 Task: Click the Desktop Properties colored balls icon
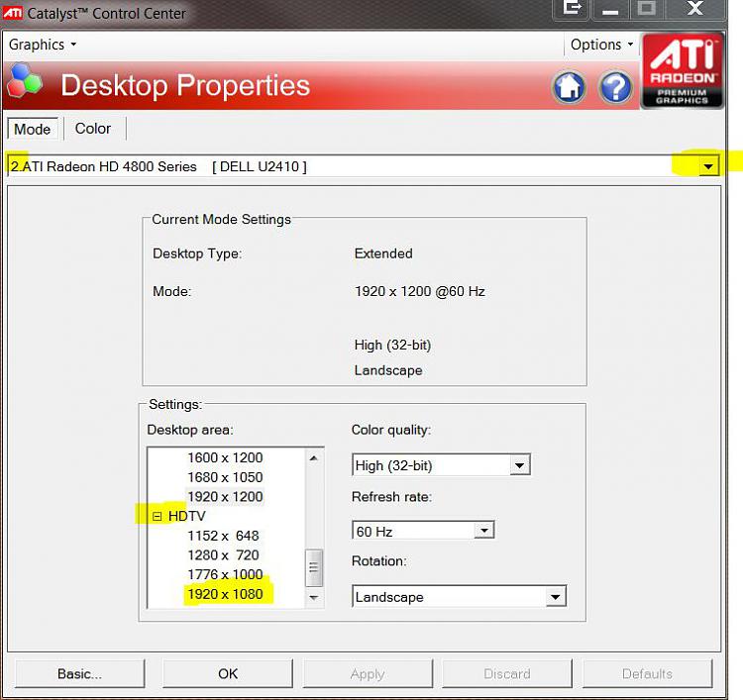click(x=25, y=80)
